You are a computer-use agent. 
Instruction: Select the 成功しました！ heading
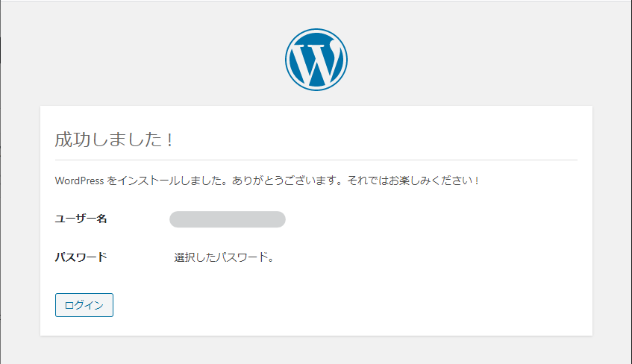[x=114, y=140]
